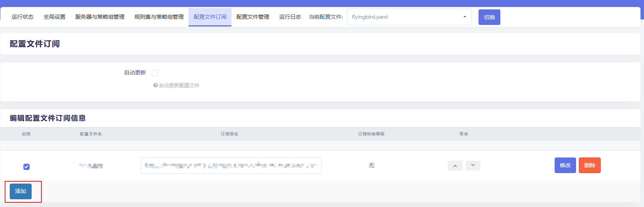This screenshot has width=644, height=207.
Task: Move subscription up with the up-arrow icon
Action: (x=455, y=166)
